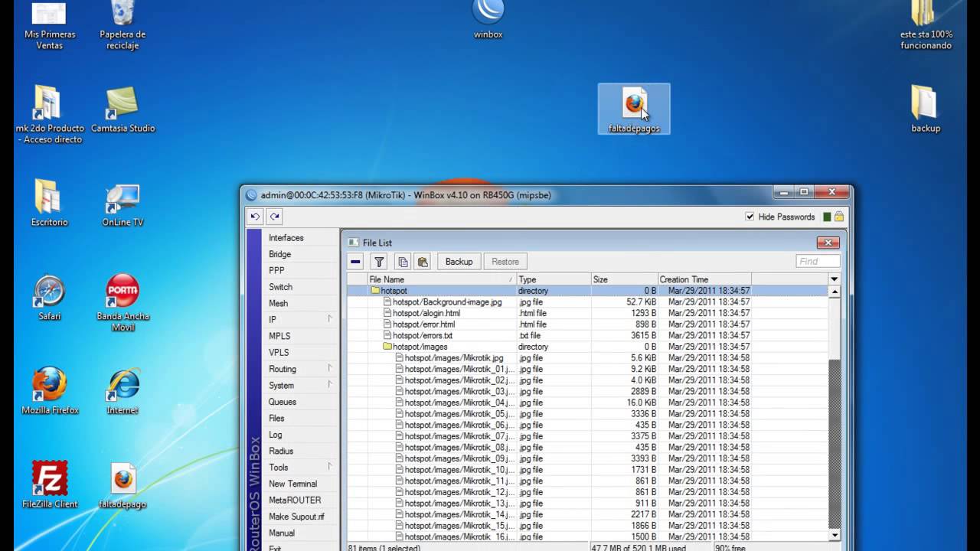The image size is (980, 551).
Task: Sort by the File Name column header
Action: tap(442, 279)
